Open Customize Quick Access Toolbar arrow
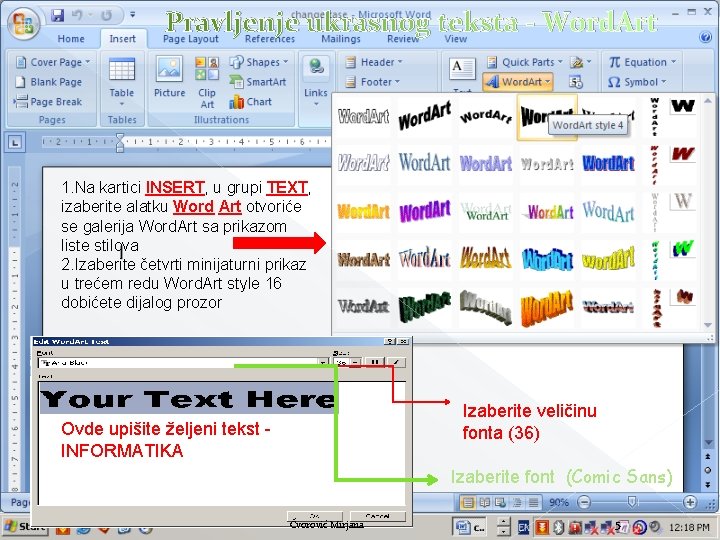Image resolution: width=720 pixels, height=540 pixels. tap(132, 15)
